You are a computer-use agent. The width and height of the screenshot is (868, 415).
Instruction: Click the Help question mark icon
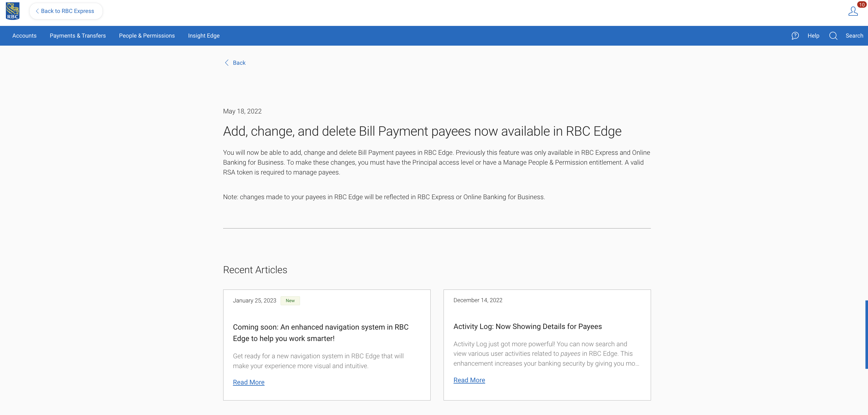pyautogui.click(x=795, y=36)
